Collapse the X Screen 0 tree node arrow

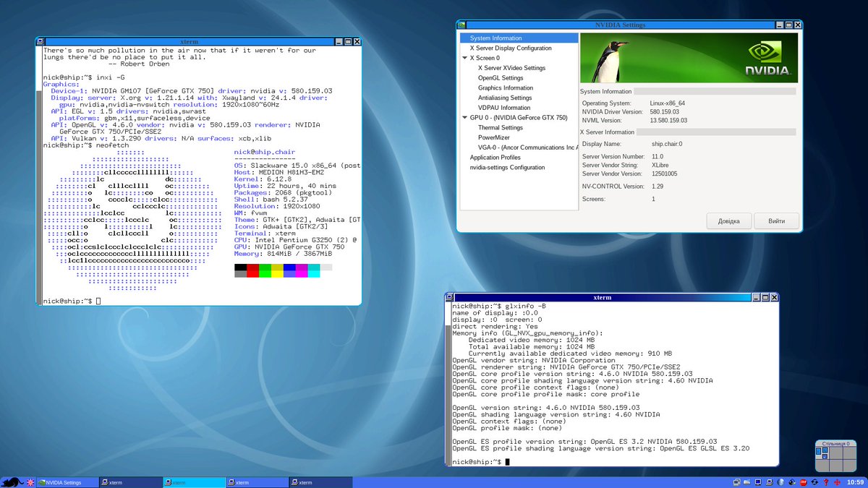464,58
